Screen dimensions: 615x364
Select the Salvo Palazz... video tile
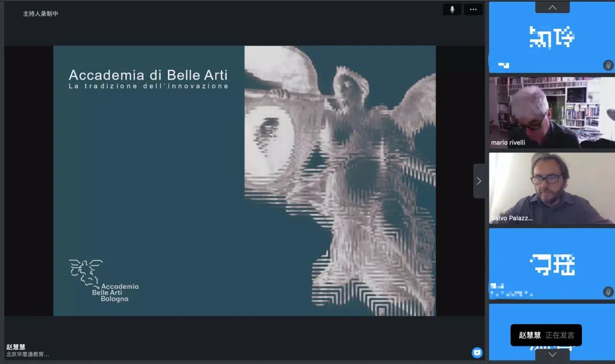552,188
